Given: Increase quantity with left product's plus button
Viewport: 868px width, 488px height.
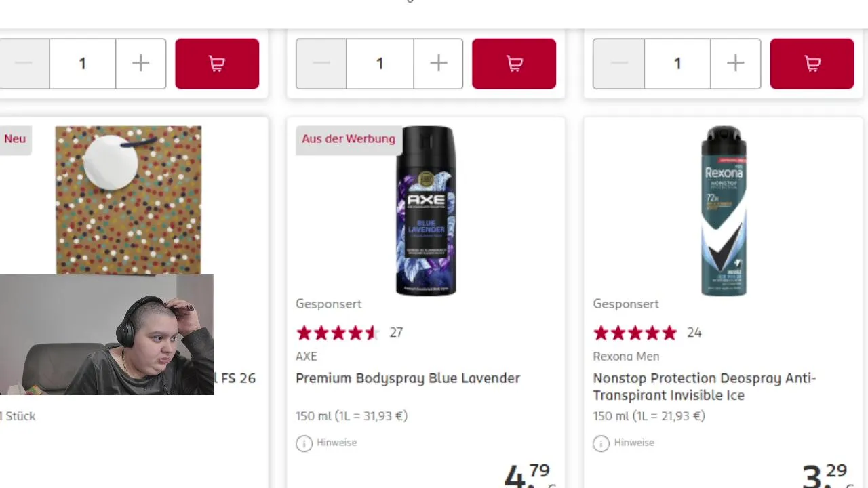Looking at the screenshot, I should [x=140, y=64].
